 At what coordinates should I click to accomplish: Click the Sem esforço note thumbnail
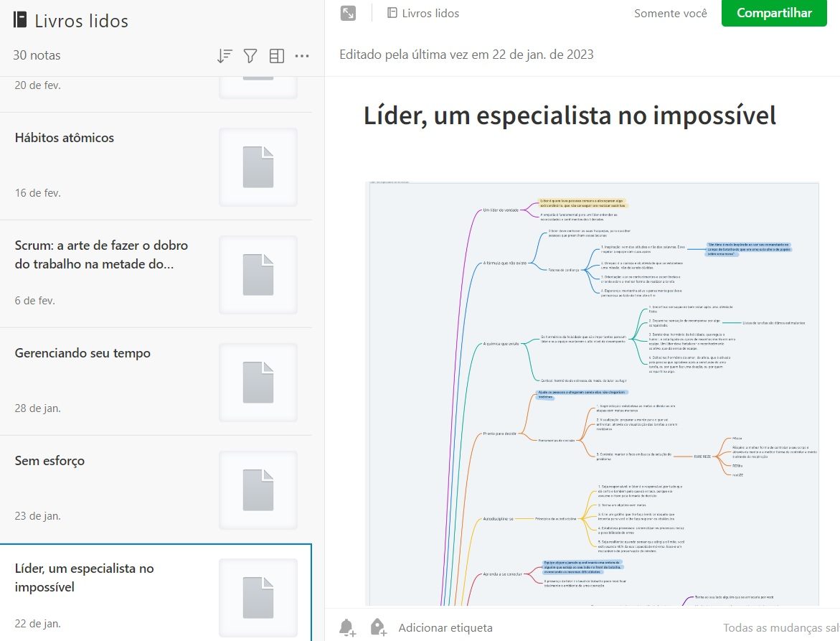coord(258,490)
